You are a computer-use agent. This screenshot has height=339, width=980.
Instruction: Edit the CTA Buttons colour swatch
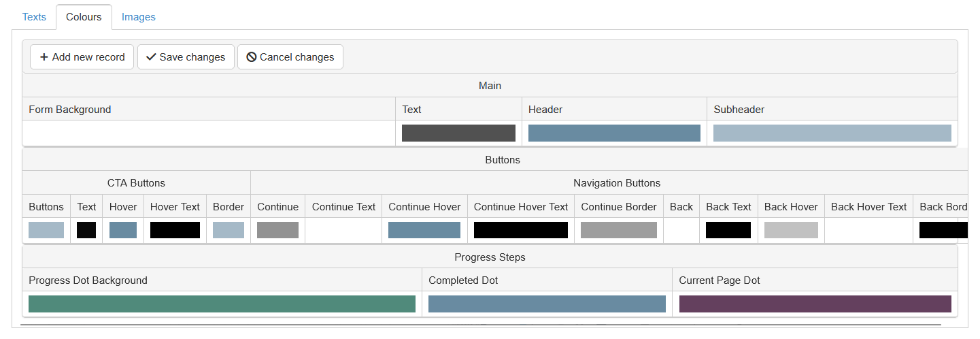(46, 230)
